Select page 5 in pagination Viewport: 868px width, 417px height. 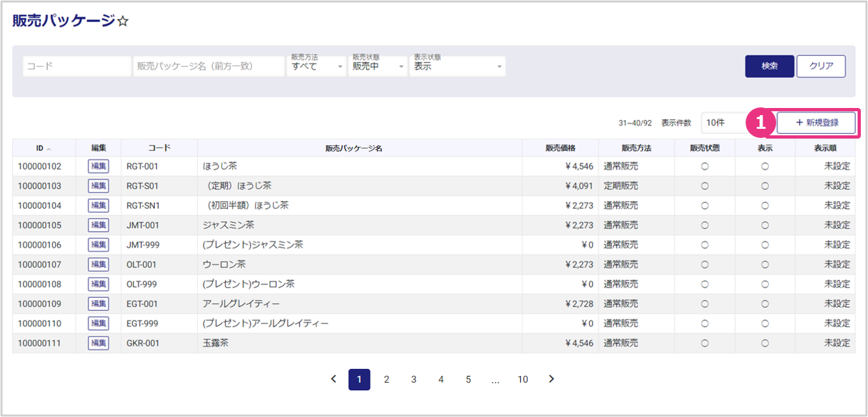pyautogui.click(x=468, y=379)
